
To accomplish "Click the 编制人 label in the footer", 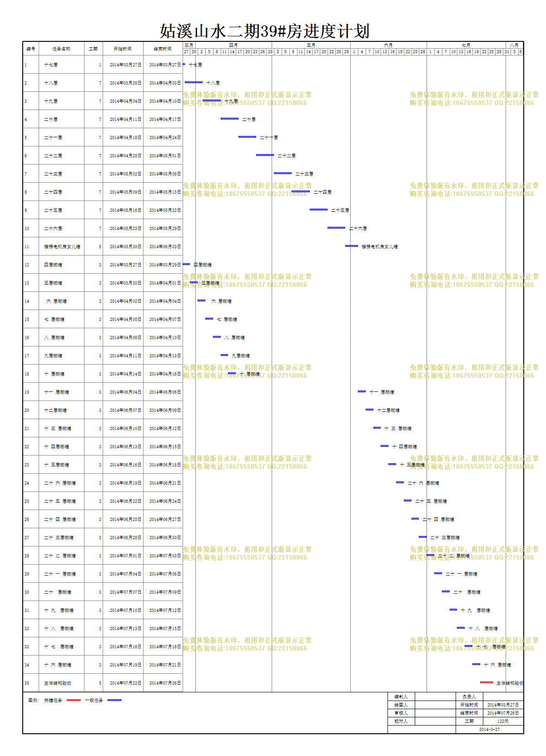I will tap(401, 697).
